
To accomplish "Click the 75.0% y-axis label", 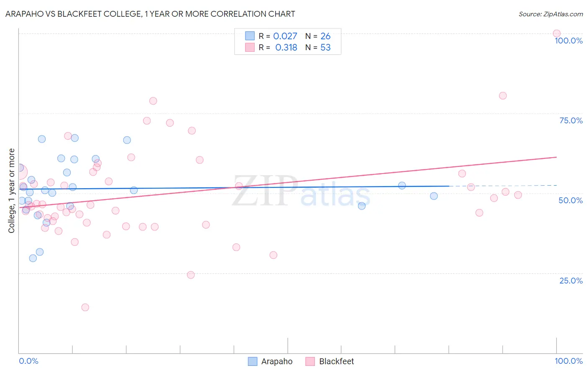I will [571, 120].
